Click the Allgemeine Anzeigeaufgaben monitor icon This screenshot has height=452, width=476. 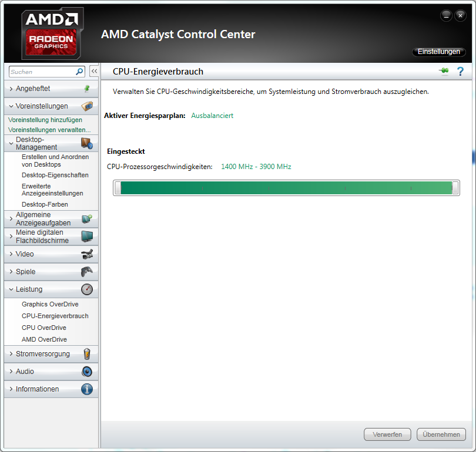pos(87,218)
